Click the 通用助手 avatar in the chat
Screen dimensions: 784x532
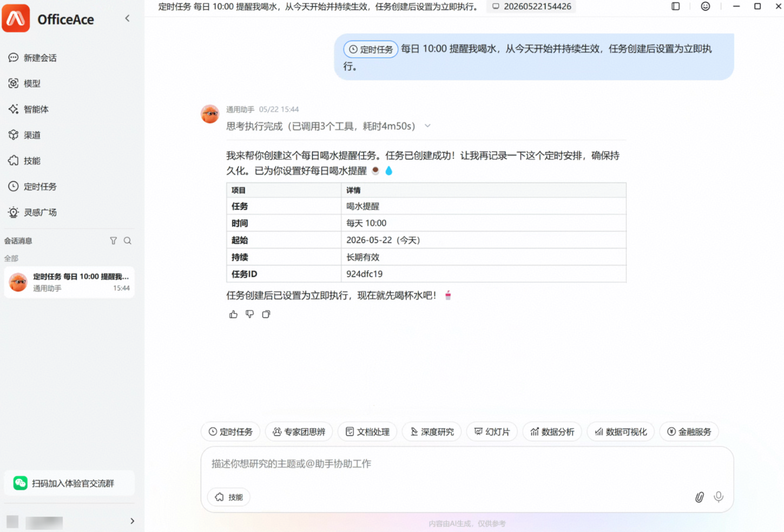pos(210,114)
